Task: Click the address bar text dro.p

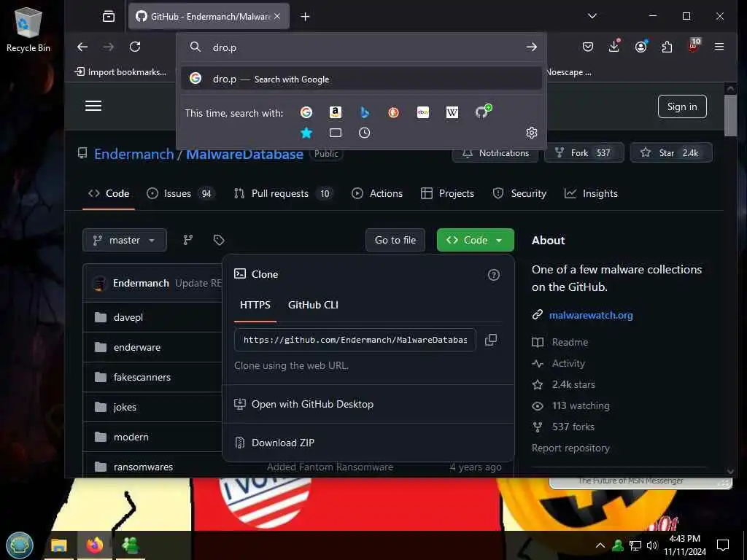Action: tap(225, 47)
